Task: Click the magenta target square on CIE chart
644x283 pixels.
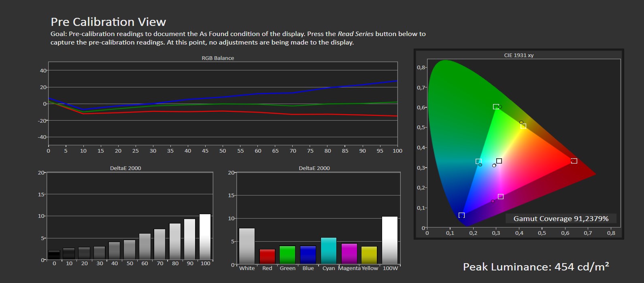Action: click(501, 197)
